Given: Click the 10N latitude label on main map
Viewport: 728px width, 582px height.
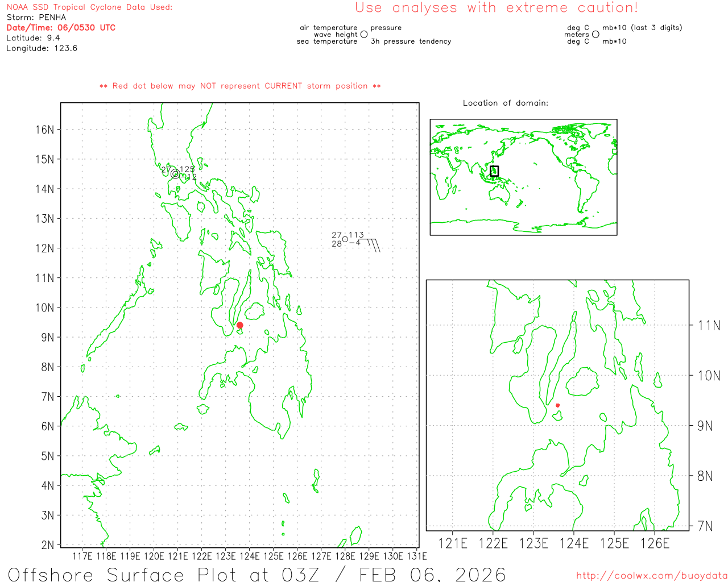Looking at the screenshot, I should (44, 307).
